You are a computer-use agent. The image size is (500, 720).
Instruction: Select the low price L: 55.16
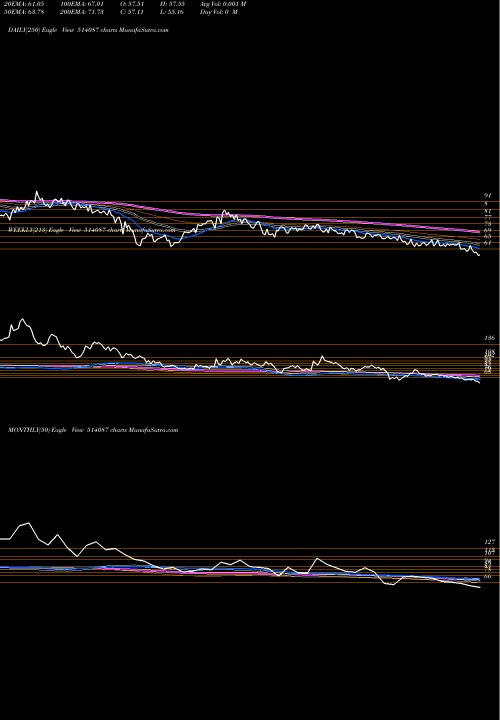pyautogui.click(x=173, y=11)
